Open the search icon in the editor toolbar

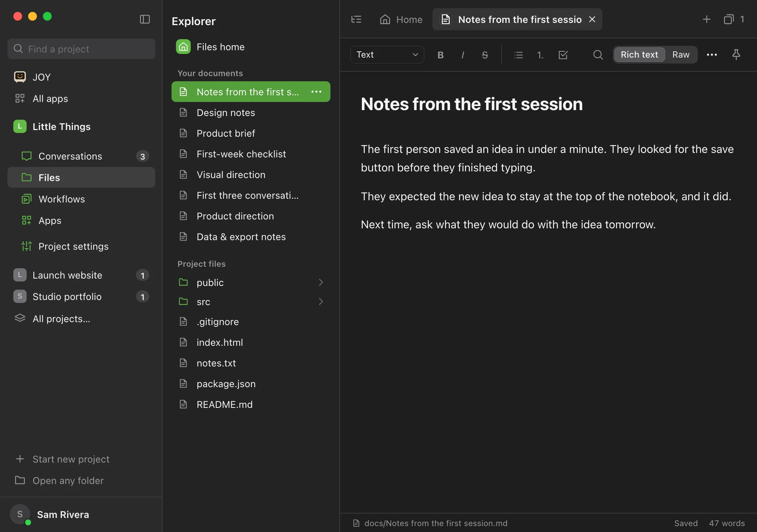pyautogui.click(x=598, y=55)
